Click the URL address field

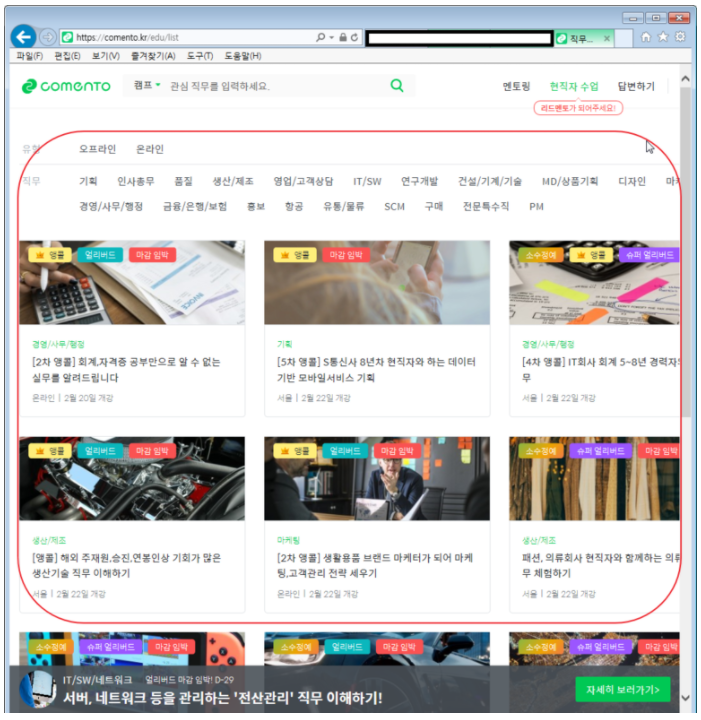(x=188, y=37)
